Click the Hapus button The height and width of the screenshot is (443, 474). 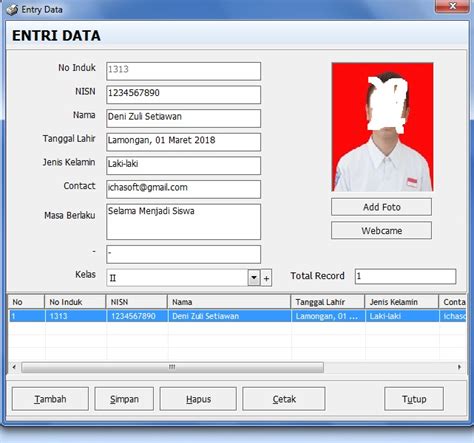point(198,399)
